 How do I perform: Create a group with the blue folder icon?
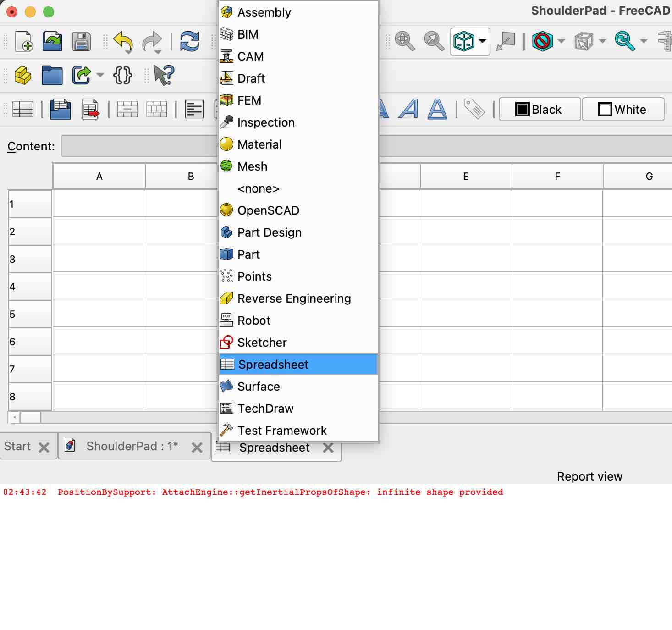tap(52, 75)
